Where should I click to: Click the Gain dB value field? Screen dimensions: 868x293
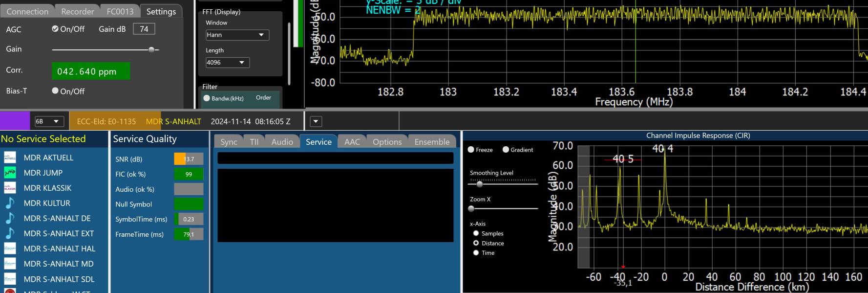144,29
